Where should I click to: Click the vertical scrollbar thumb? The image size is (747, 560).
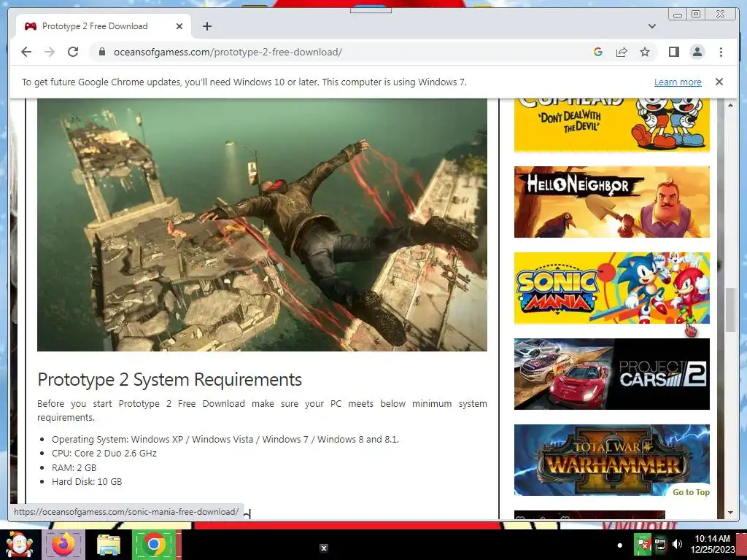730,310
